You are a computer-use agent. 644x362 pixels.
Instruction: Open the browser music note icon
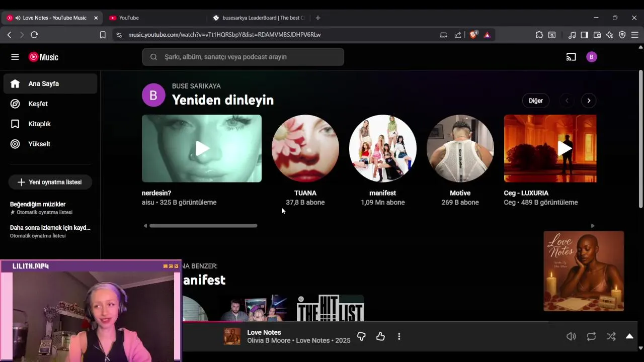tap(572, 35)
